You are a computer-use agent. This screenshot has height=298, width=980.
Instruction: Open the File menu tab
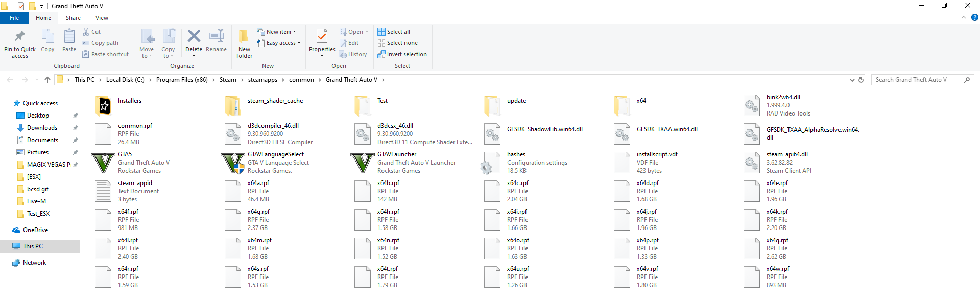coord(14,18)
